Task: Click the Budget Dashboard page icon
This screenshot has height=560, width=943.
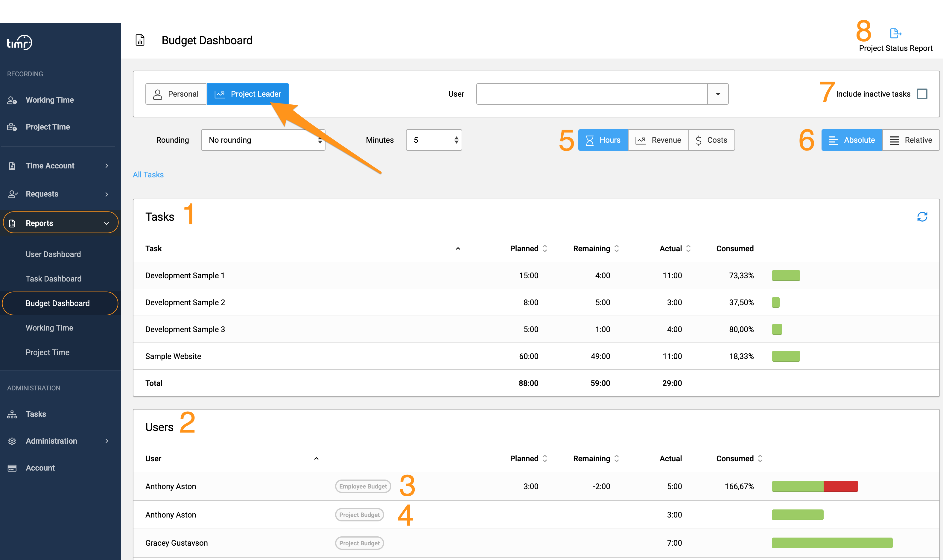Action: 140,40
